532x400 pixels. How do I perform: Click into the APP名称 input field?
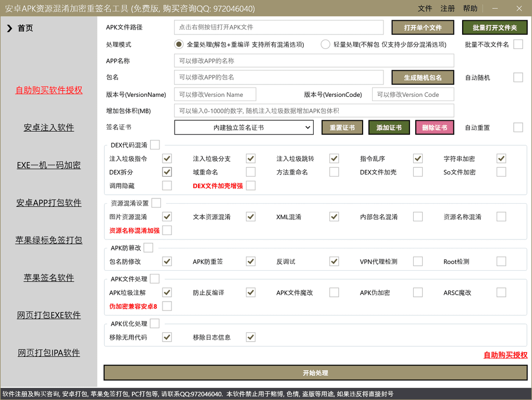[x=314, y=61]
